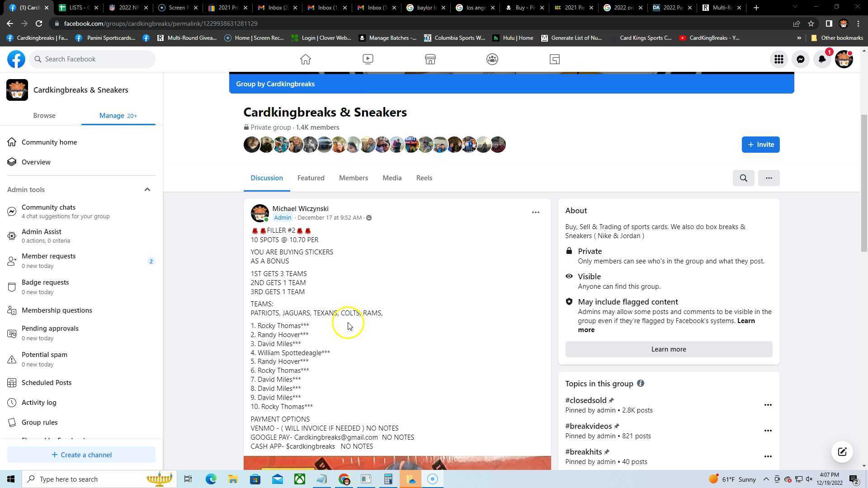Image resolution: width=868 pixels, height=488 pixels.
Task: Open options for #closedsold topic
Action: click(768, 405)
